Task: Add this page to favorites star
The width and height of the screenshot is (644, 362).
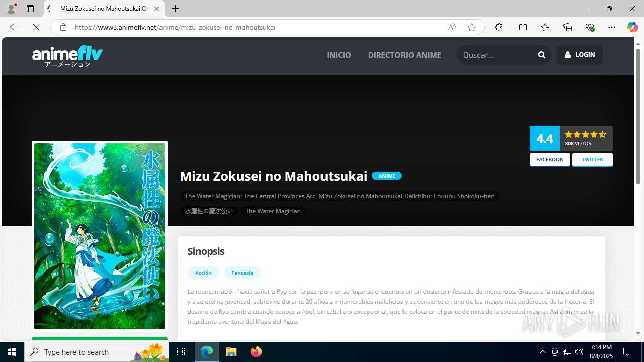Action: tap(472, 27)
